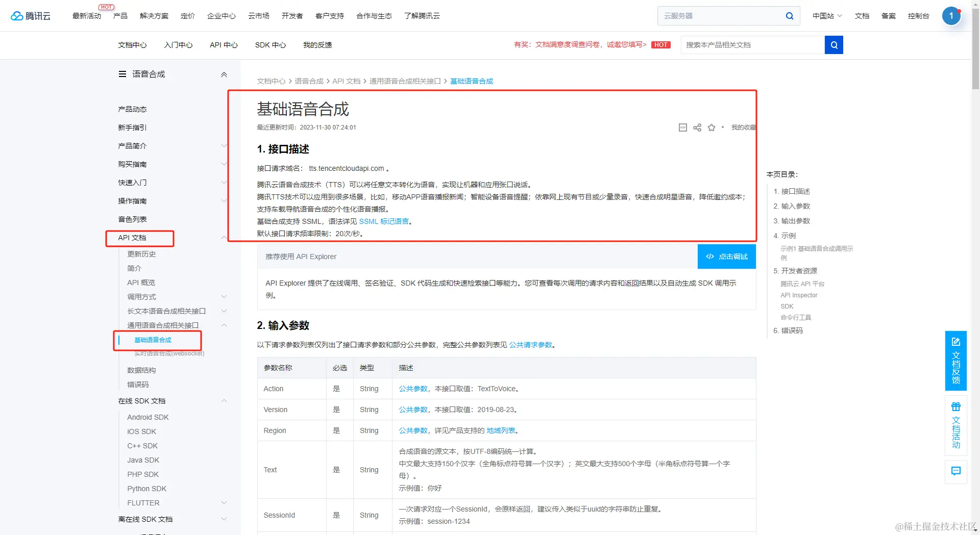Image resolution: width=980 pixels, height=535 pixels.
Task: Open the 中国站 region dropdown
Action: pos(827,16)
